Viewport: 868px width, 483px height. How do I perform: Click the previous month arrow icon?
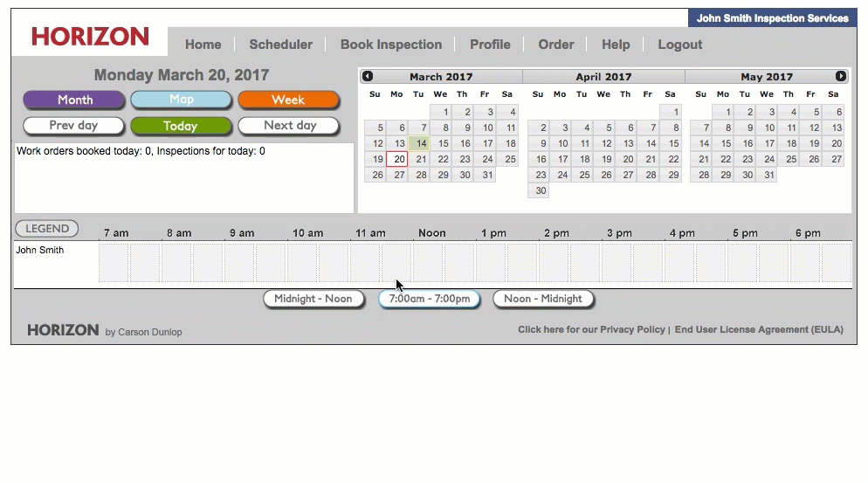point(368,77)
